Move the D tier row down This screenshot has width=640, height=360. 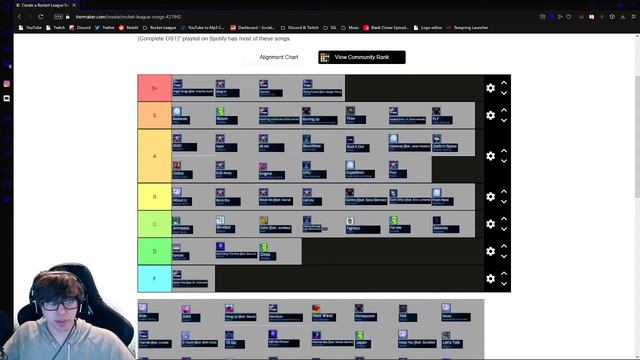click(504, 256)
